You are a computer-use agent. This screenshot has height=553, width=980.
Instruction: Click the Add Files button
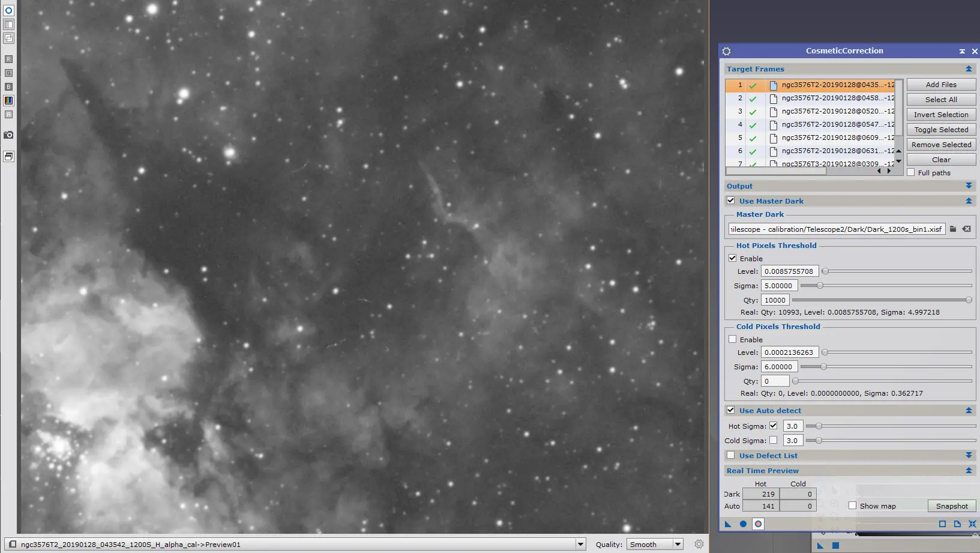tap(941, 85)
